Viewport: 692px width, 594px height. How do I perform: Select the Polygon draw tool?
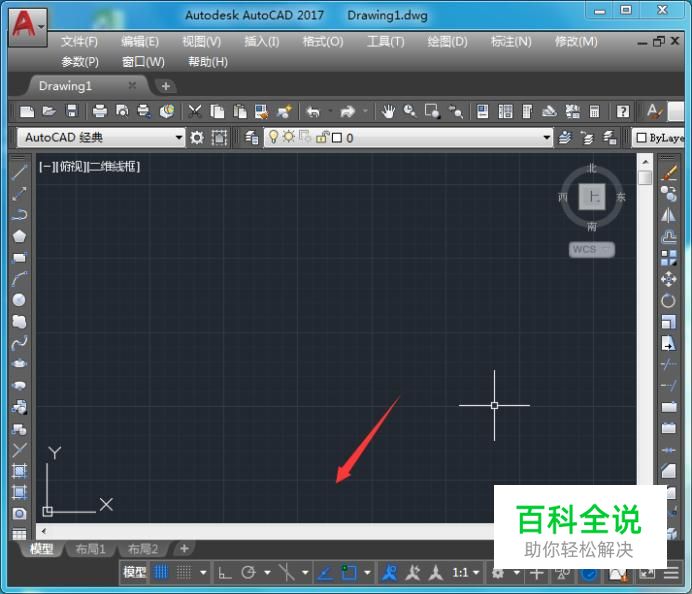tap(19, 236)
